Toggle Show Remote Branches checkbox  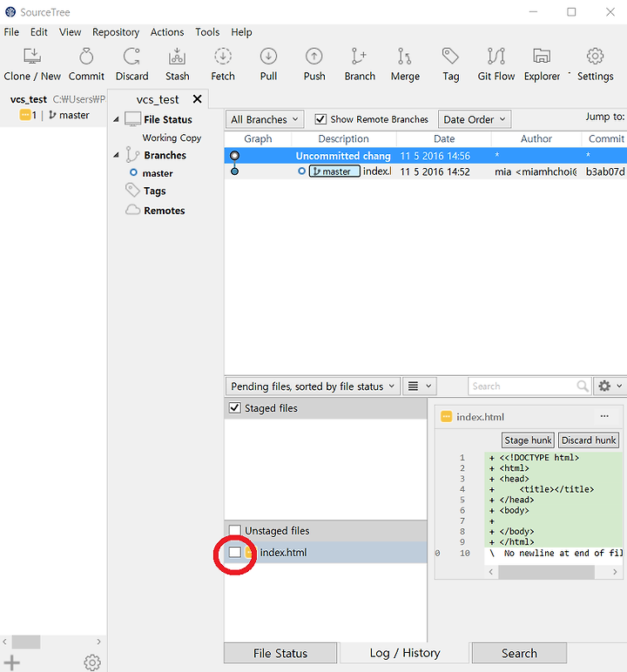point(320,119)
